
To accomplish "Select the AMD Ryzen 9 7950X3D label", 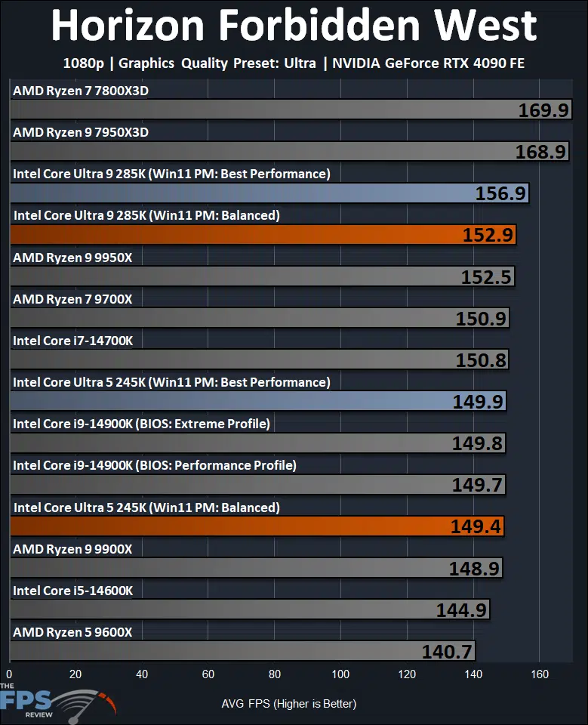I will pos(81,132).
